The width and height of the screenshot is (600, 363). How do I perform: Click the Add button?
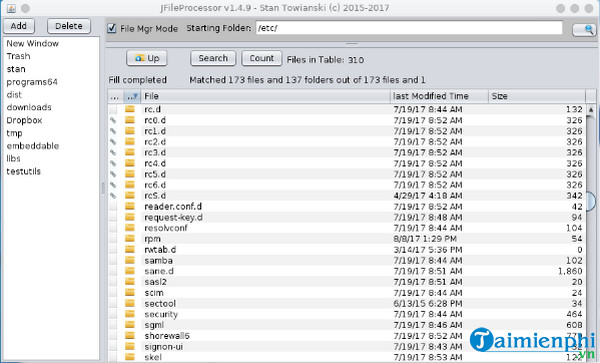[18, 26]
